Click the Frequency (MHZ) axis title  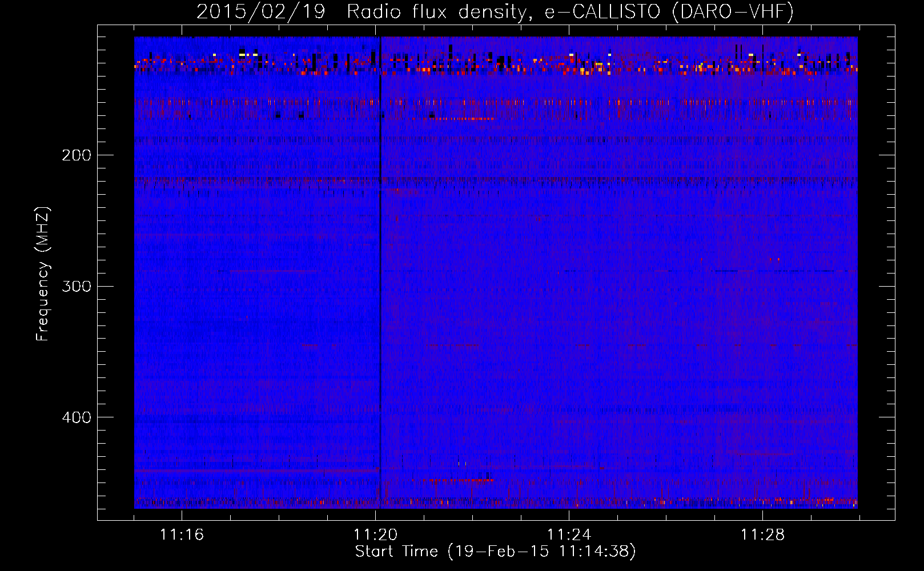43,274
